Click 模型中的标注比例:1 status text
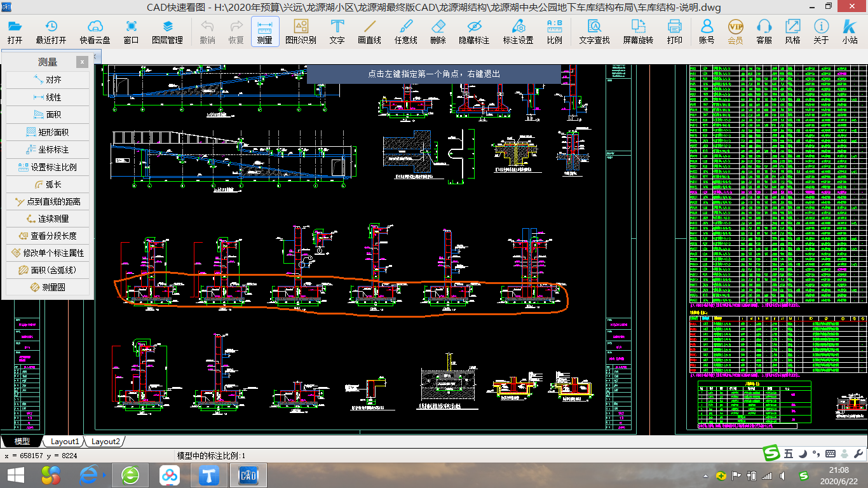This screenshot has height=488, width=868. [x=210, y=456]
